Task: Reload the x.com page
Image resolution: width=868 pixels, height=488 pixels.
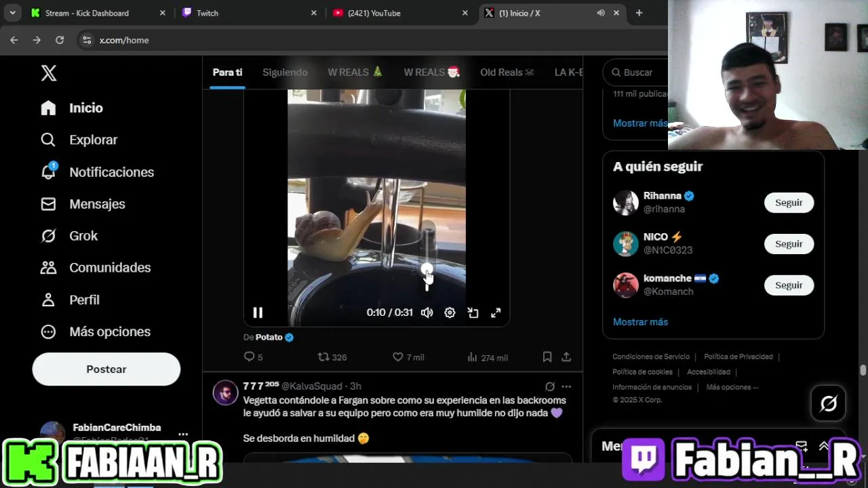Action: pos(60,40)
